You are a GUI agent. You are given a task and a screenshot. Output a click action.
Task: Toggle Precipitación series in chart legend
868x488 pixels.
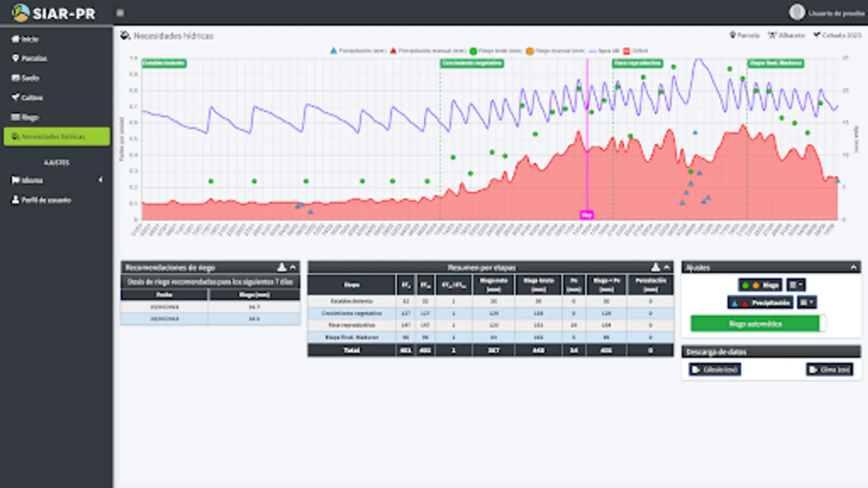tap(358, 51)
